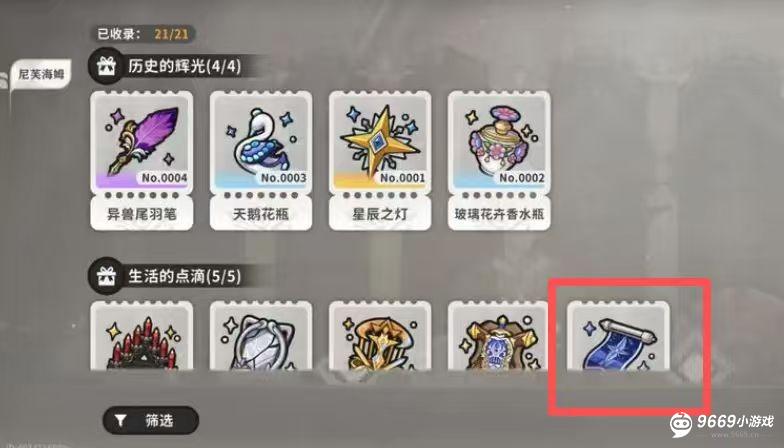Select the 星辰之灯 name label
The height and width of the screenshot is (448, 784).
380,214
